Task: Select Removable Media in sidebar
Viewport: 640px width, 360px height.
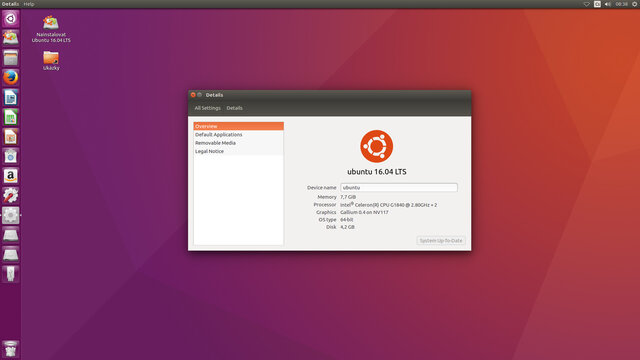Action: click(238, 143)
